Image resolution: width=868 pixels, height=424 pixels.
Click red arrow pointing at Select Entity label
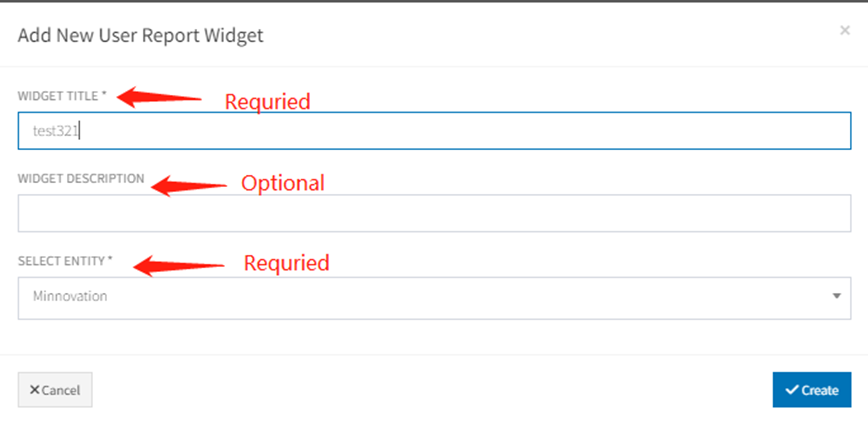(178, 265)
